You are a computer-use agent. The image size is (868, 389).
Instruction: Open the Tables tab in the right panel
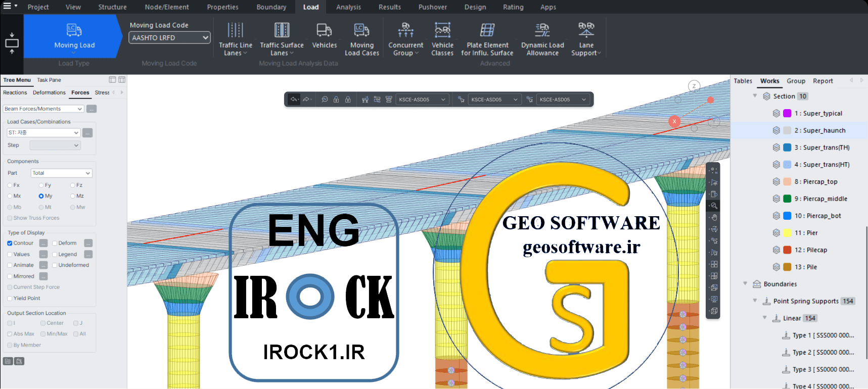click(x=743, y=81)
